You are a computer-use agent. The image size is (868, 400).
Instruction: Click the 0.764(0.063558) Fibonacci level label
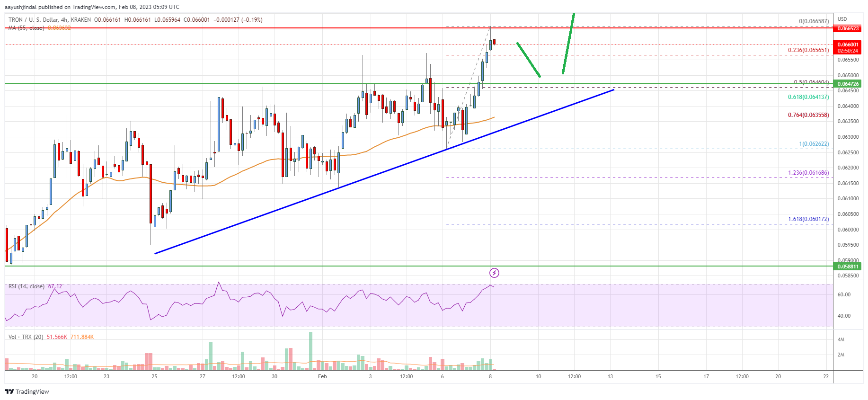point(808,115)
